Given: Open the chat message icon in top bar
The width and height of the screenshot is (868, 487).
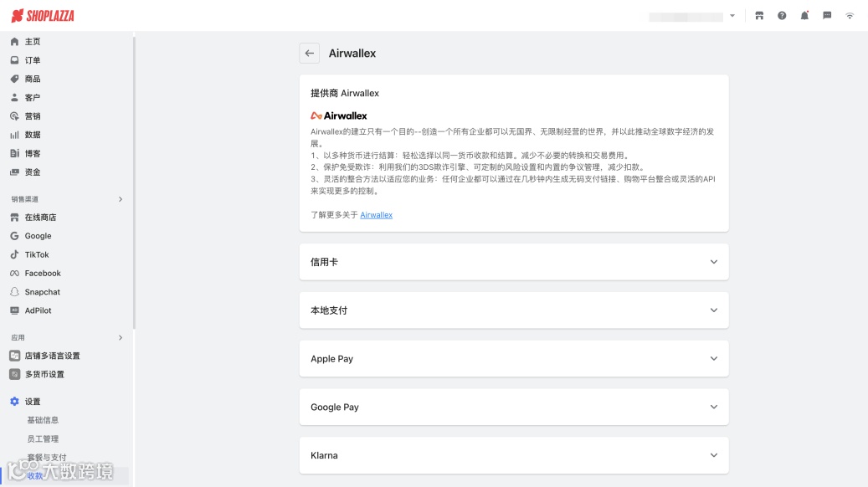Looking at the screenshot, I should click(x=827, y=16).
